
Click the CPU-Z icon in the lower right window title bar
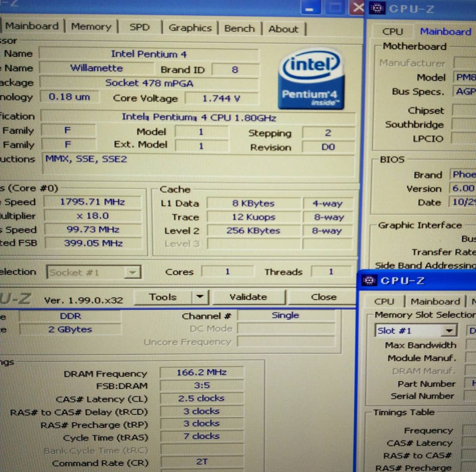(369, 280)
